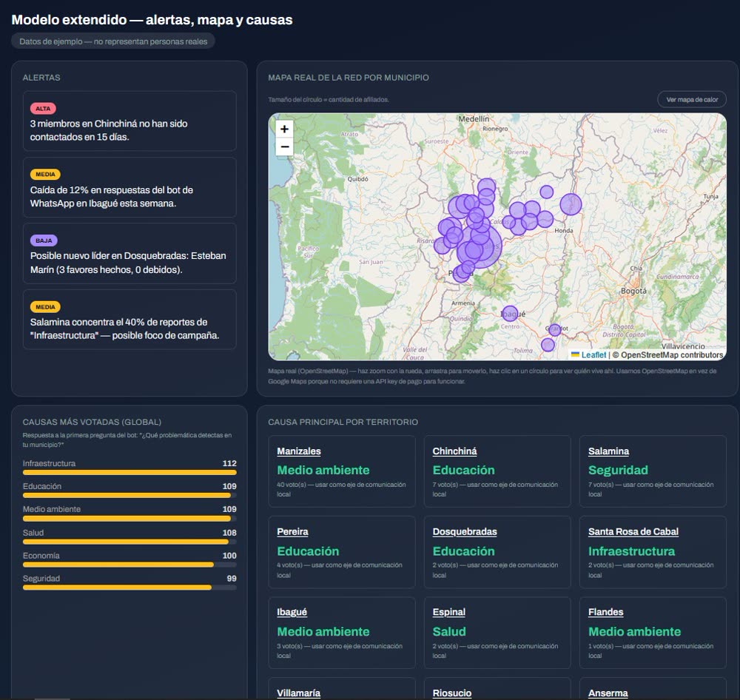Open the Pereira territory link

(x=292, y=531)
